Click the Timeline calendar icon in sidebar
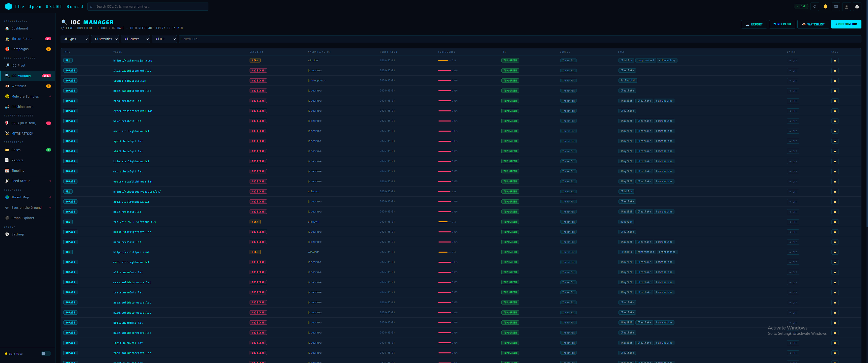The image size is (868, 363). 7,171
